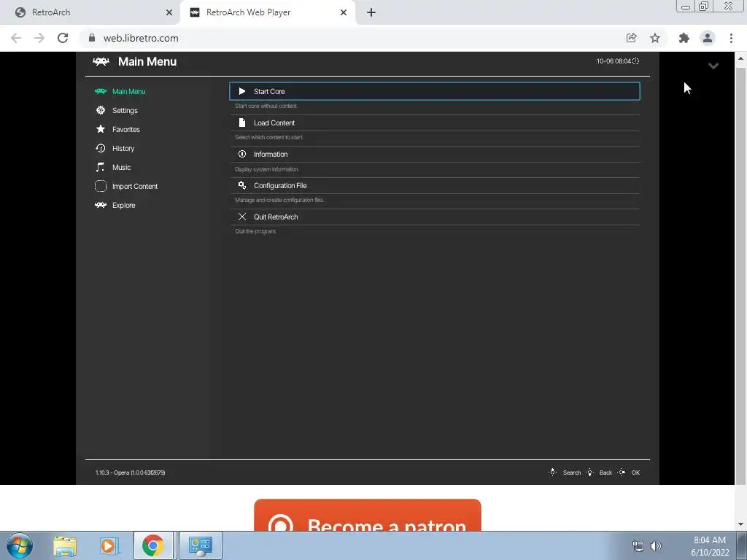Viewport: 747px width, 560px height.
Task: Click the Information circle icon
Action: (x=242, y=154)
